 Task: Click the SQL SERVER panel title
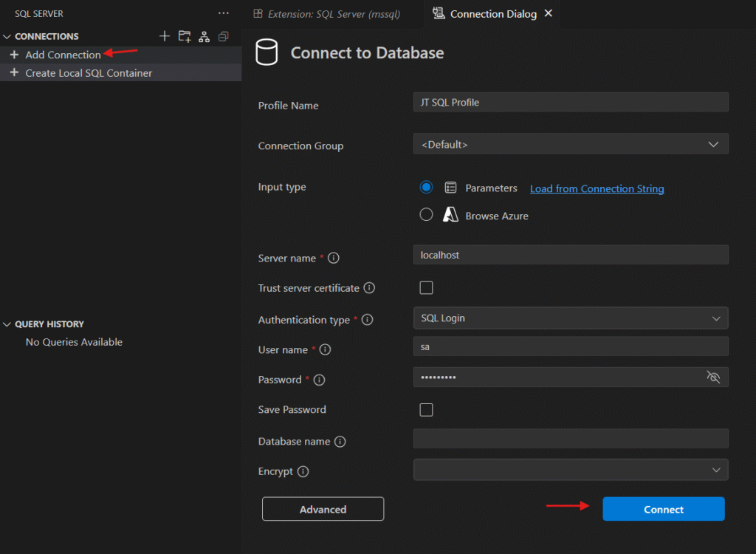click(39, 13)
